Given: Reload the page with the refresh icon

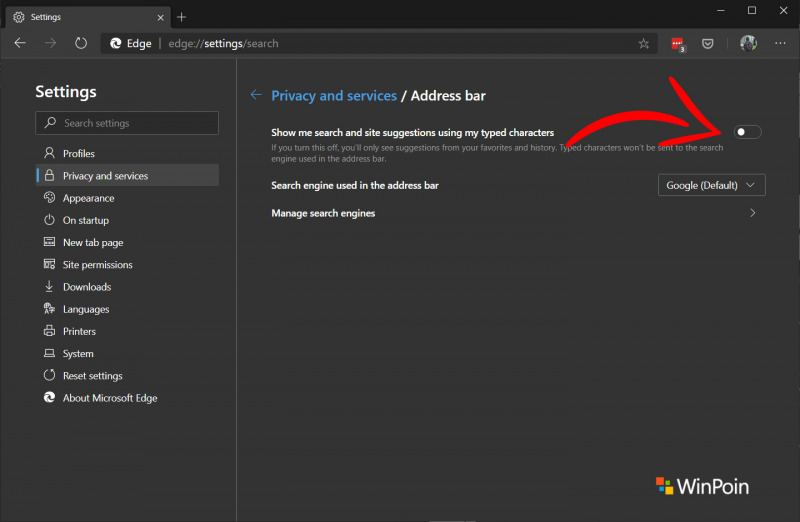Looking at the screenshot, I should point(81,43).
